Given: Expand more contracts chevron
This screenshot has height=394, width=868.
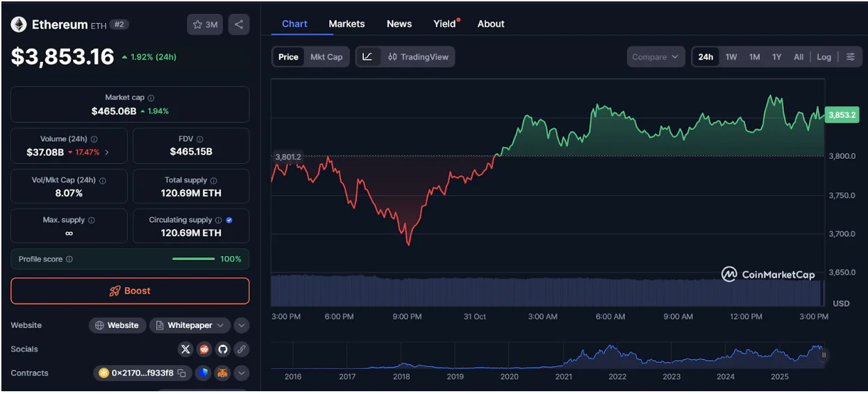Looking at the screenshot, I should pyautogui.click(x=241, y=373).
